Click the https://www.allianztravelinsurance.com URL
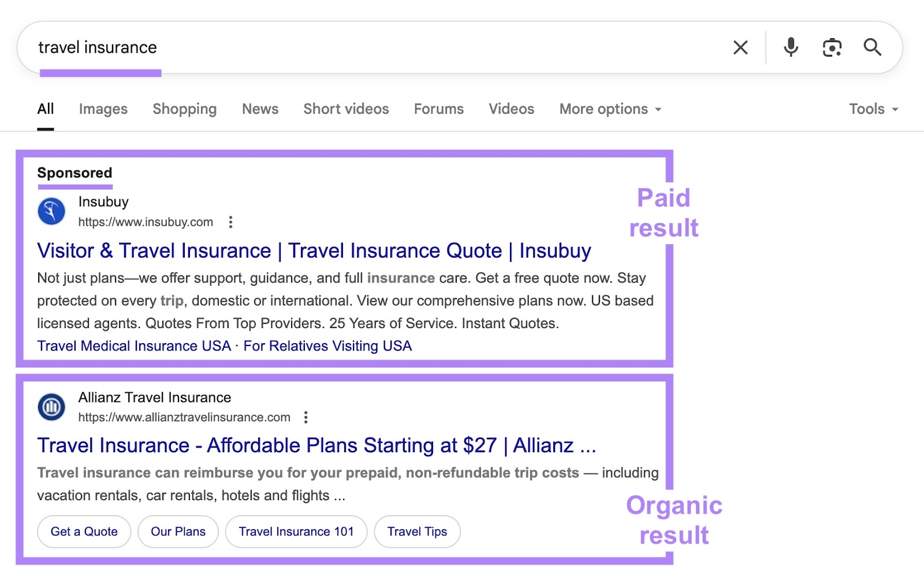Image resolution: width=924 pixels, height=577 pixels. click(184, 417)
